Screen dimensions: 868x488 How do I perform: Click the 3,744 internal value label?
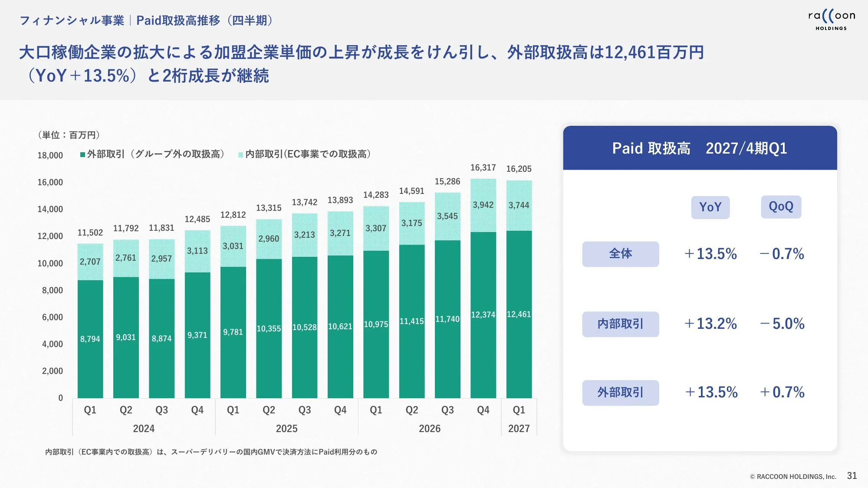click(x=519, y=206)
